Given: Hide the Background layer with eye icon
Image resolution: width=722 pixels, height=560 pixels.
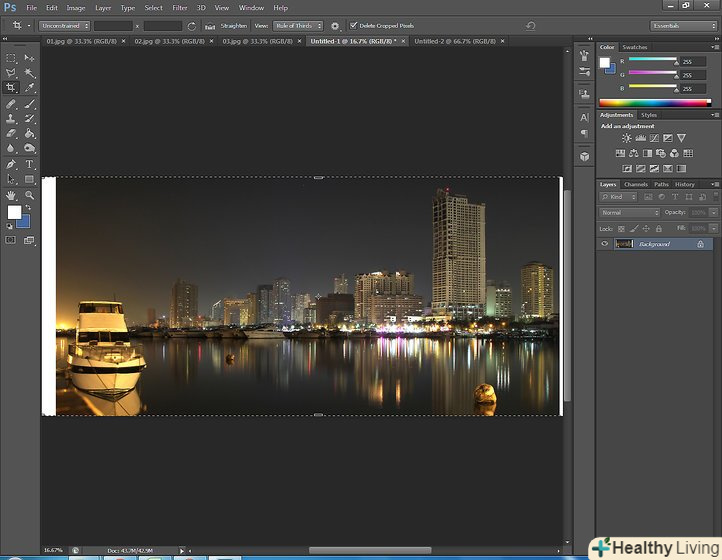Looking at the screenshot, I should click(x=606, y=244).
